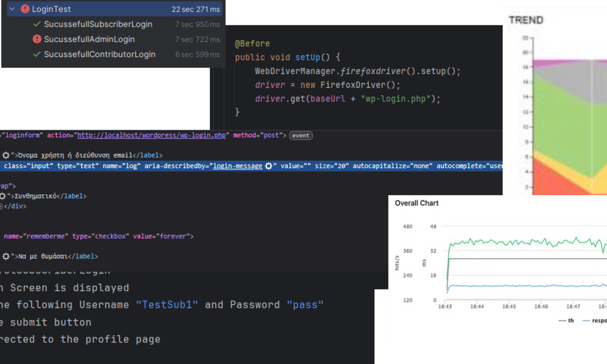Toggle the 'th' series in chart legend
The height and width of the screenshot is (364, 607).
(566, 320)
